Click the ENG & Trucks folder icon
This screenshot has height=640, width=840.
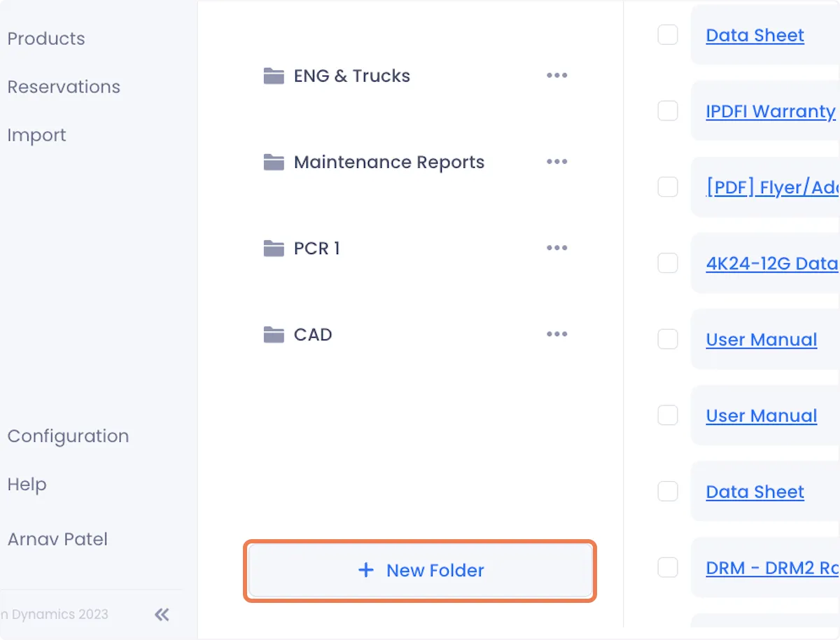point(274,76)
